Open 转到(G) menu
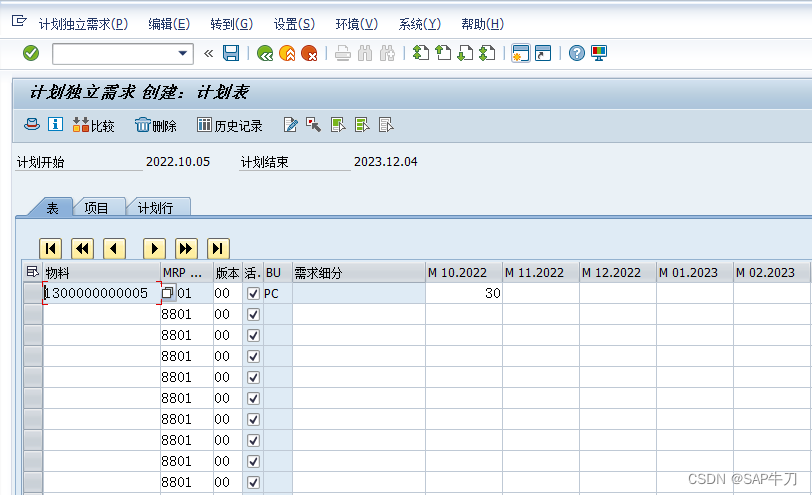The width and height of the screenshot is (812, 495). click(231, 24)
